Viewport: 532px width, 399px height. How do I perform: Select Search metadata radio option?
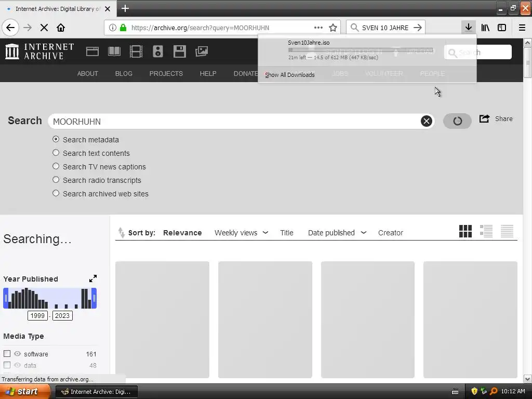point(56,139)
